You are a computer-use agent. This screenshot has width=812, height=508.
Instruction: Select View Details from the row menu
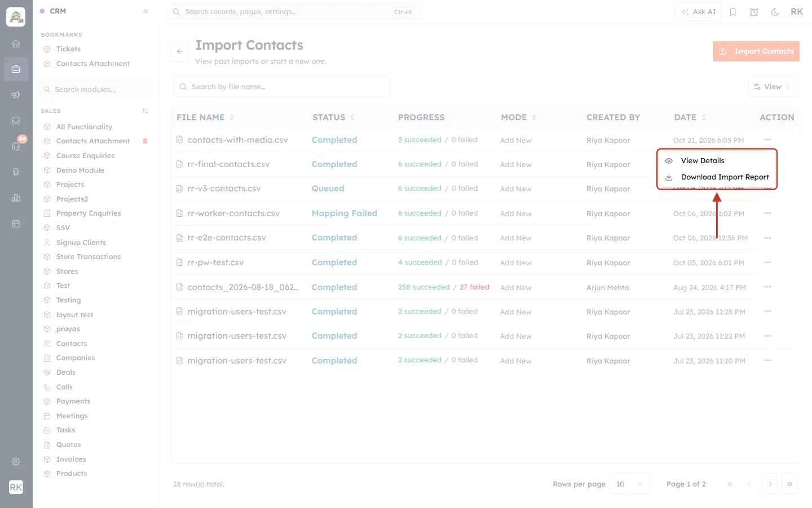click(x=717, y=161)
